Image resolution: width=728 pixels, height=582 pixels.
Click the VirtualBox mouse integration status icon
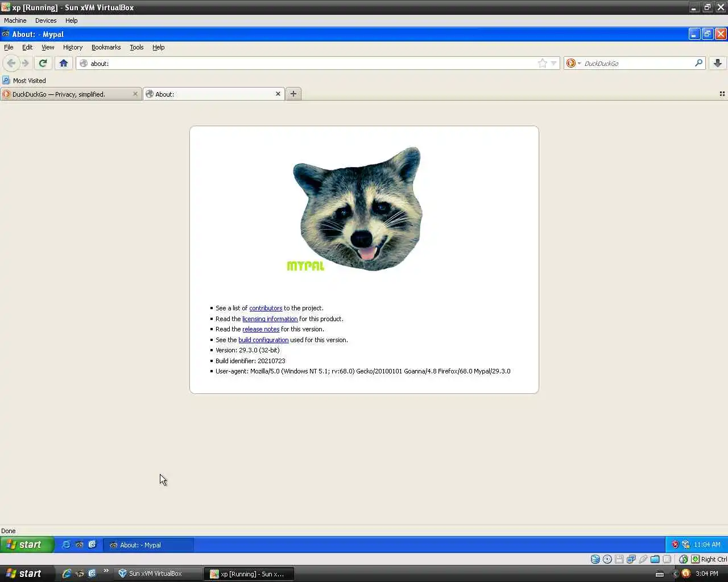(x=683, y=559)
